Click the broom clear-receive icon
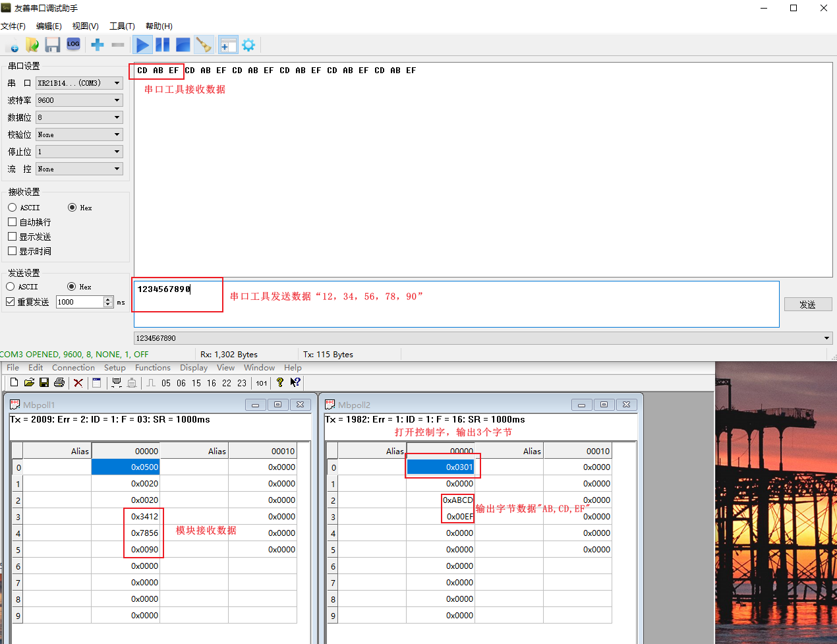 tap(204, 45)
